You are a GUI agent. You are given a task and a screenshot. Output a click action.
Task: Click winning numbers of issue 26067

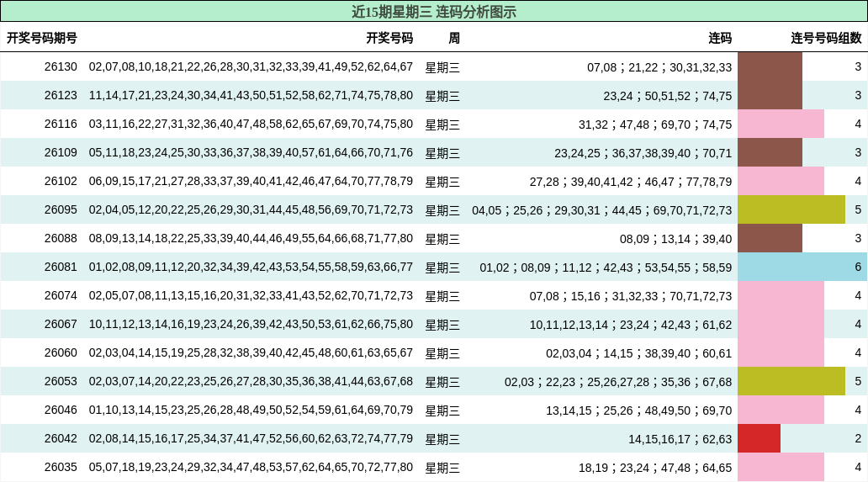click(x=251, y=325)
